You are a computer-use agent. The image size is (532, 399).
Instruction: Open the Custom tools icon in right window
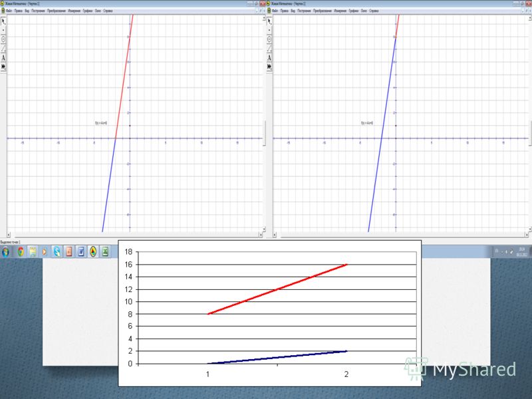(x=269, y=67)
